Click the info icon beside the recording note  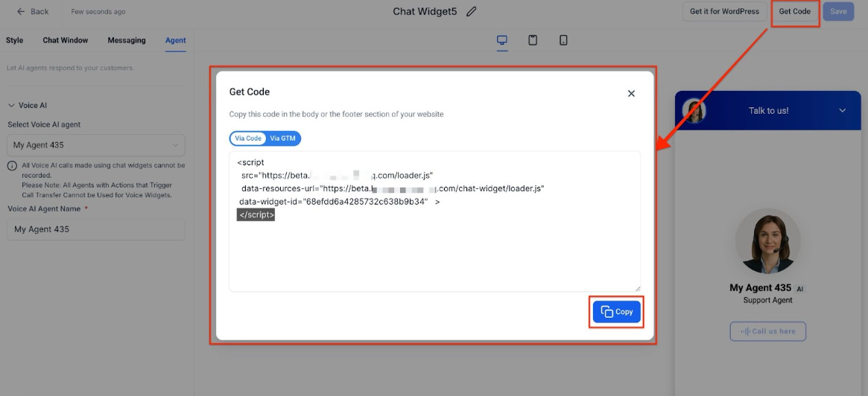coord(13,166)
